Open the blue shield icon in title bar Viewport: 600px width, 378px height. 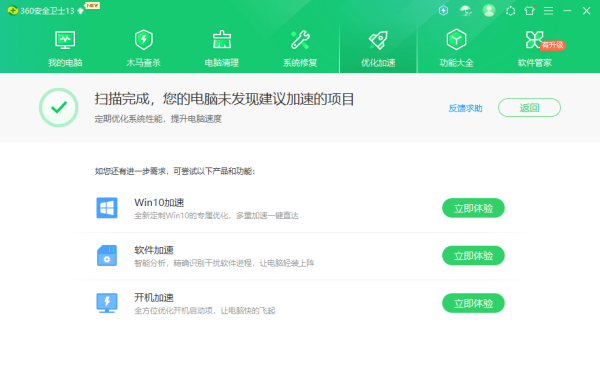coord(443,11)
